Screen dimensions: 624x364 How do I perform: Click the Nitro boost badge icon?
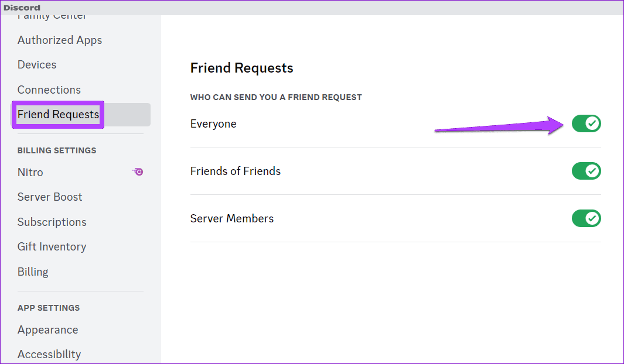click(137, 171)
